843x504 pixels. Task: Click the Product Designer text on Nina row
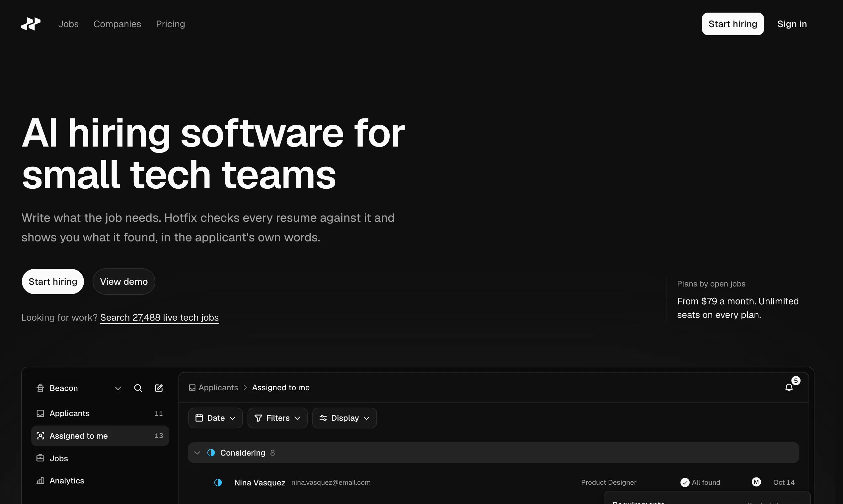[608, 482]
